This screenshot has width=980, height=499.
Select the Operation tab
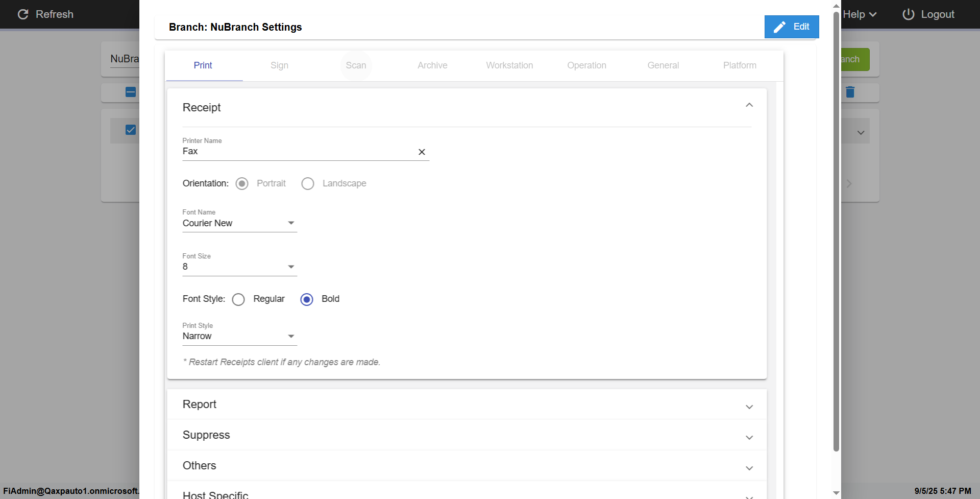click(586, 65)
